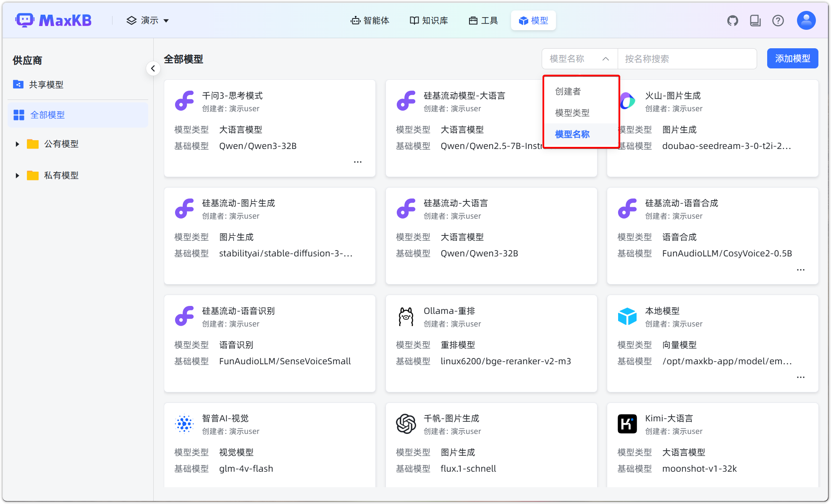
Task: Click the MaxKB logo
Action: (54, 20)
